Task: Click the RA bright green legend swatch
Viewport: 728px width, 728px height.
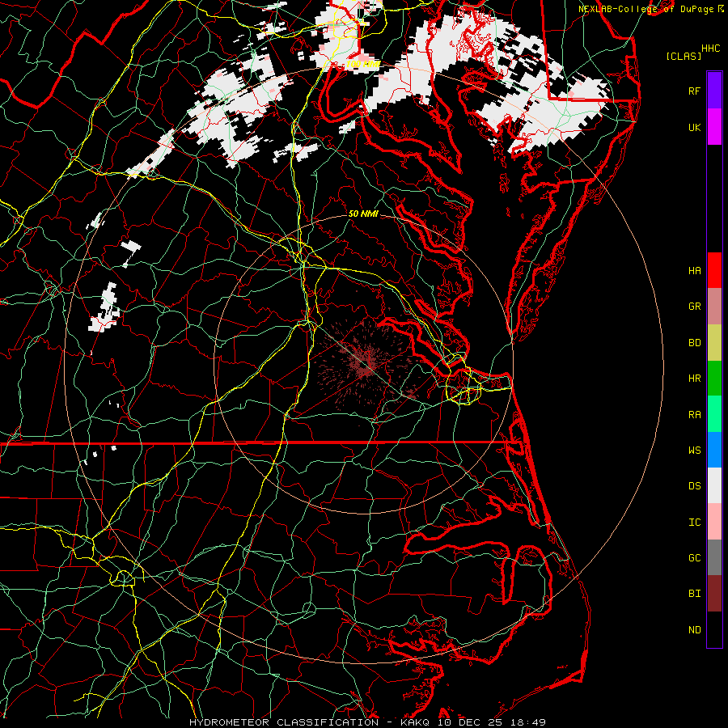Action: (714, 414)
